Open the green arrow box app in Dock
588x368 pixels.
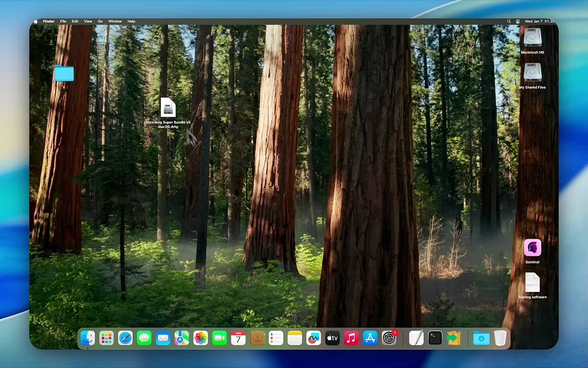point(454,338)
